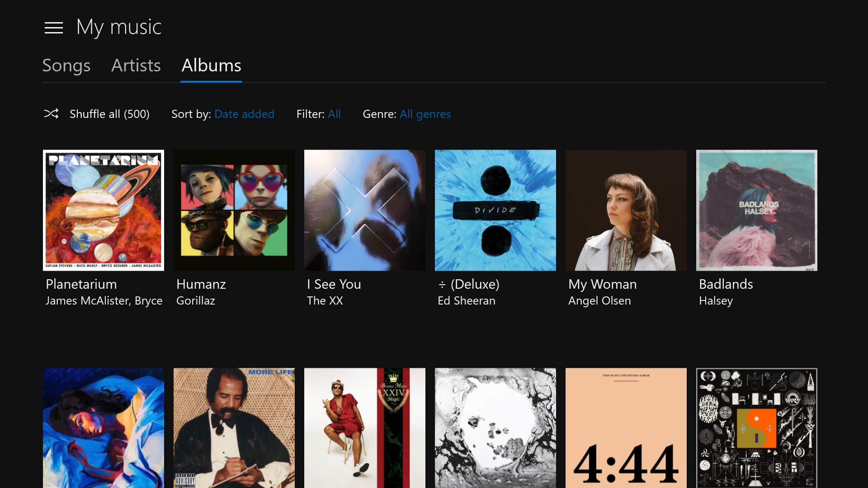This screenshot has width=868, height=488.
Task: Open the Filter: All dropdown
Action: coord(335,114)
